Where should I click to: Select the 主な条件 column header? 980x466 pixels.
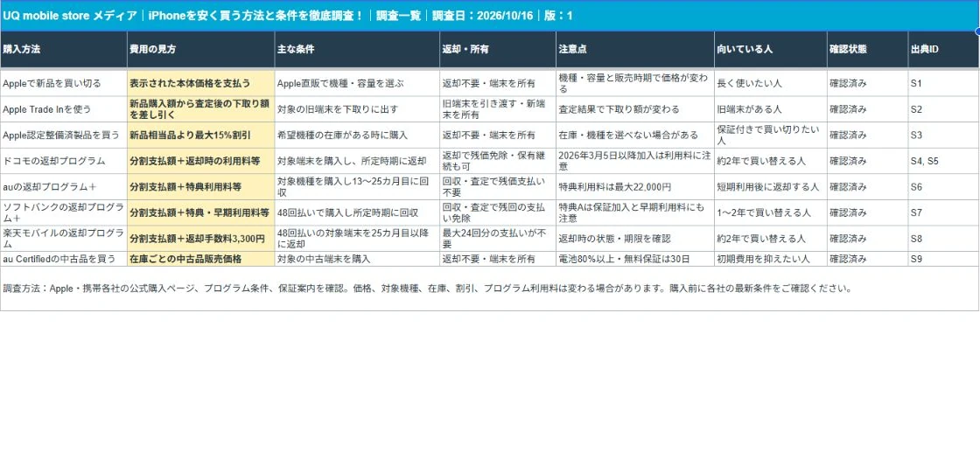pyautogui.click(x=357, y=49)
